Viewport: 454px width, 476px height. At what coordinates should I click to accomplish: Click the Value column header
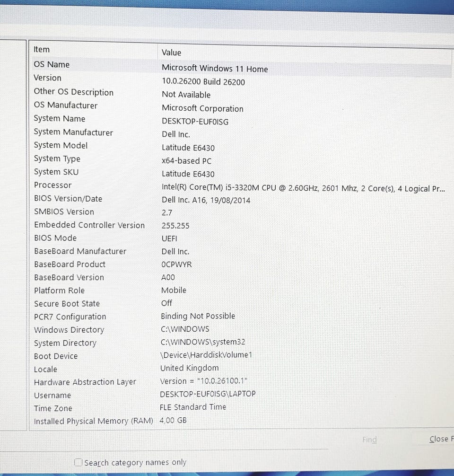click(172, 53)
